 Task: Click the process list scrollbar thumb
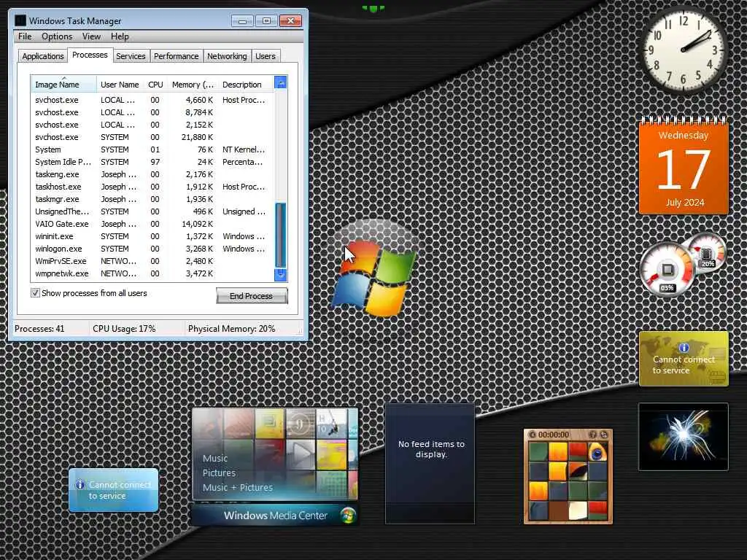tap(281, 236)
